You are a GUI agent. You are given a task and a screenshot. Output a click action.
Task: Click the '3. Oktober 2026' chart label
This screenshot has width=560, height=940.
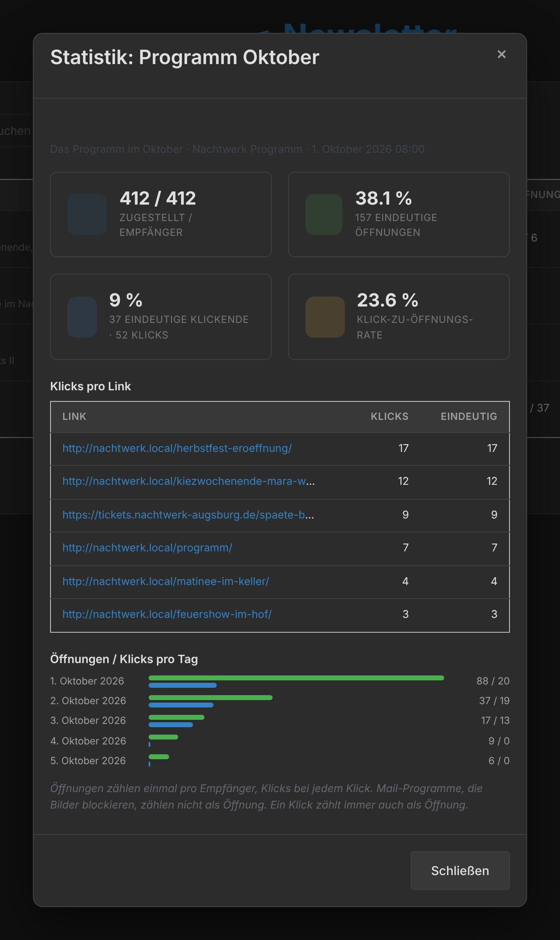[88, 720]
